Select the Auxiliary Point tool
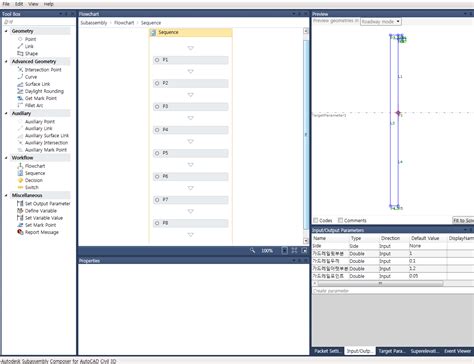This screenshot has height=364, width=474. [x=40, y=122]
